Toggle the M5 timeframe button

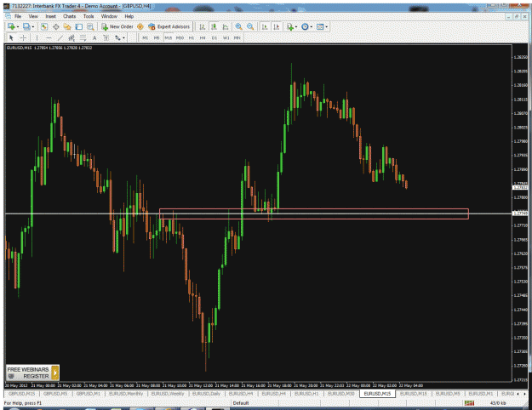pos(157,37)
